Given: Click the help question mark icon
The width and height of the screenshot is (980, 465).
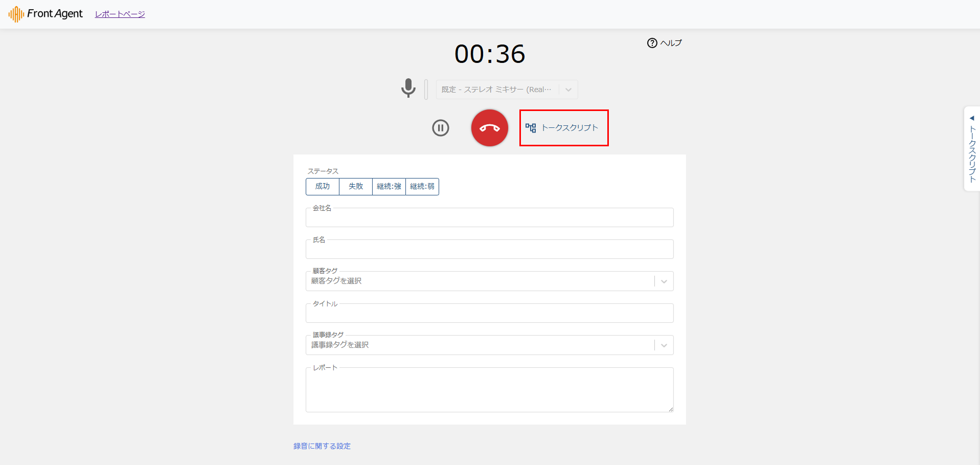Looking at the screenshot, I should click(652, 43).
